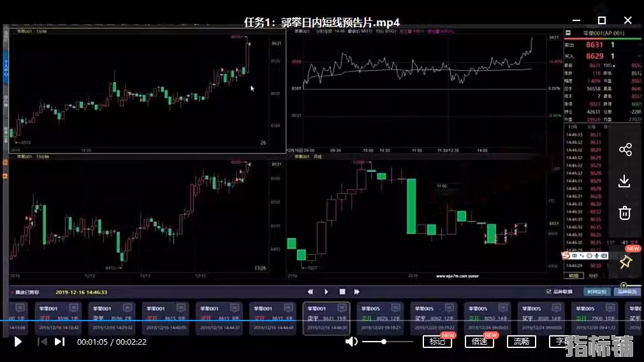Viewport: 644px width, 362px height.
Task: Delete the video using the trash icon
Action: coord(625,213)
